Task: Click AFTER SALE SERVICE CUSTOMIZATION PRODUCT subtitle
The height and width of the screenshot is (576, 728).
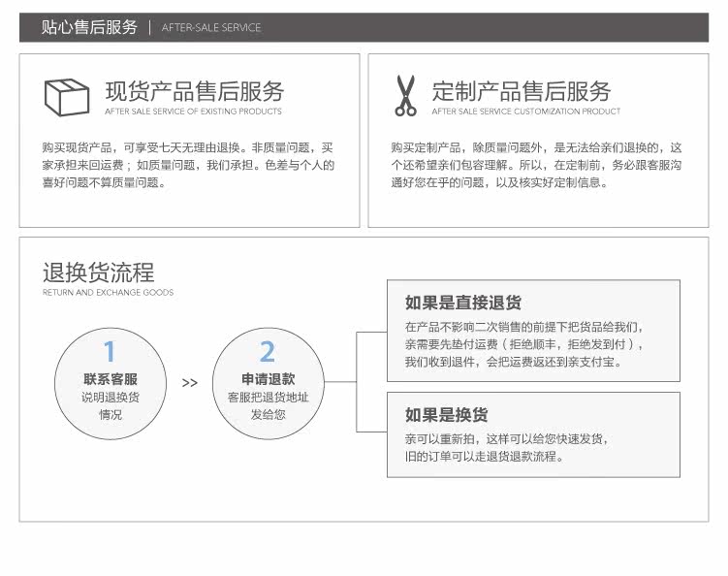Action: [x=526, y=112]
